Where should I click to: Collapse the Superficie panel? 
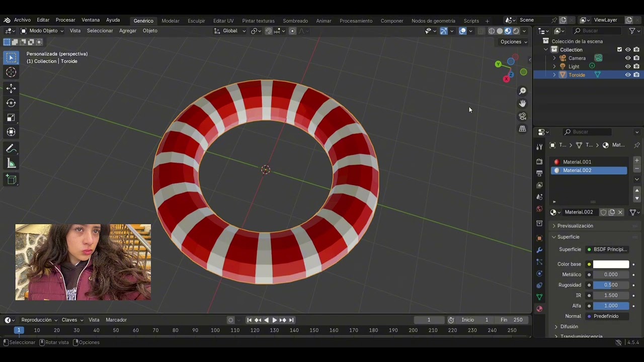[568, 237]
